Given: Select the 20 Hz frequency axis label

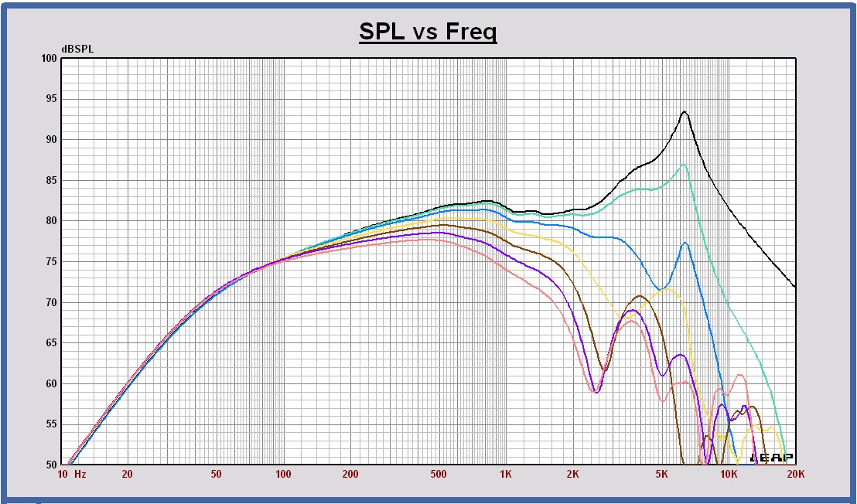Looking at the screenshot, I should click(x=128, y=475).
